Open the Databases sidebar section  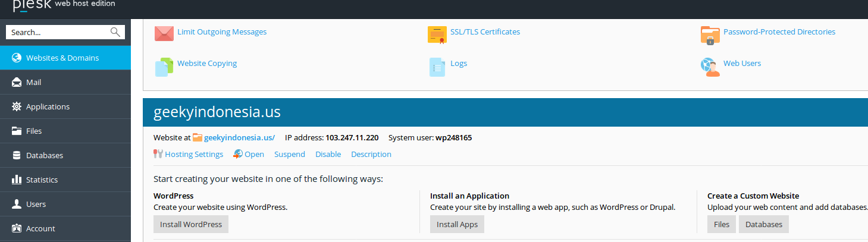(x=65, y=155)
